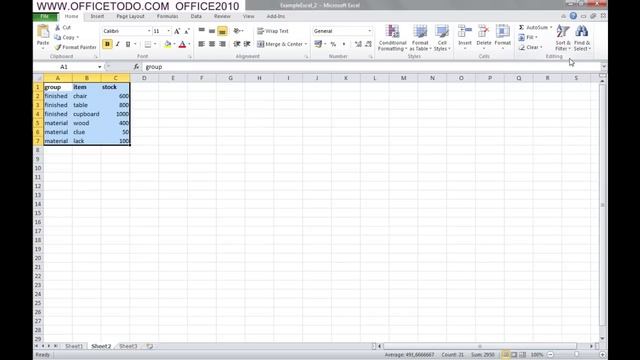The image size is (640, 360).
Task: Toggle italic formatting
Action: click(x=118, y=44)
